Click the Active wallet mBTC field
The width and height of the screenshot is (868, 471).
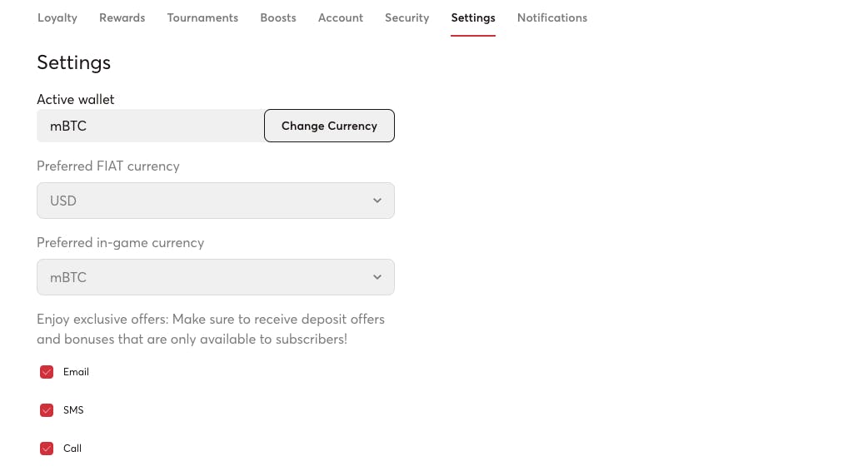click(150, 126)
